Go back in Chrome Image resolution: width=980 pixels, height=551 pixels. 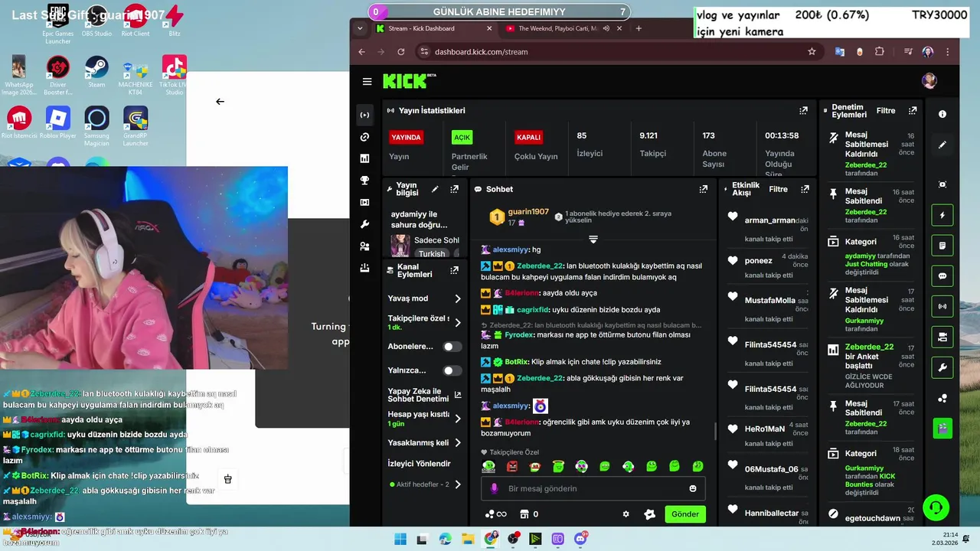click(362, 51)
